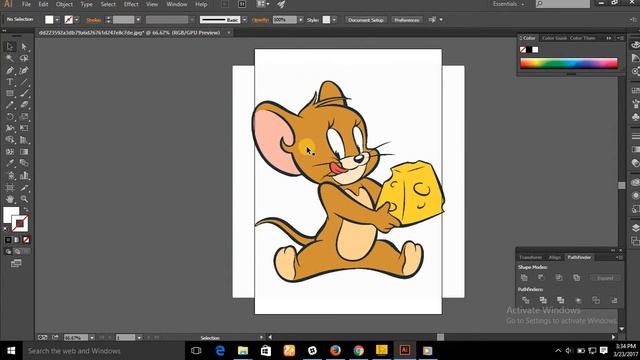This screenshot has height=360, width=640.
Task: Click the Unite shape mode icon
Action: pos(524,278)
